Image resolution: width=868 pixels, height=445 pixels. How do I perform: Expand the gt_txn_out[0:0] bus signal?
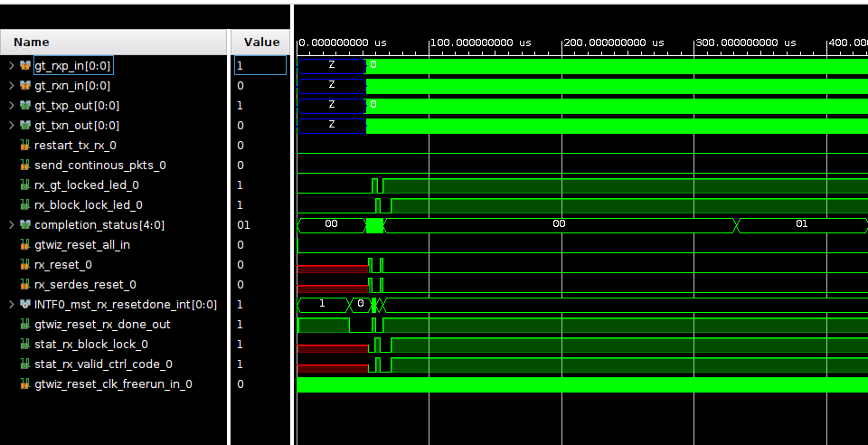coord(12,126)
